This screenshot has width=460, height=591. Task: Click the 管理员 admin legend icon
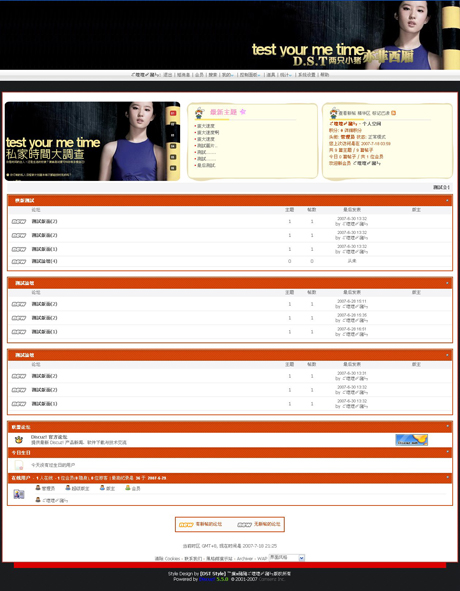(x=38, y=488)
